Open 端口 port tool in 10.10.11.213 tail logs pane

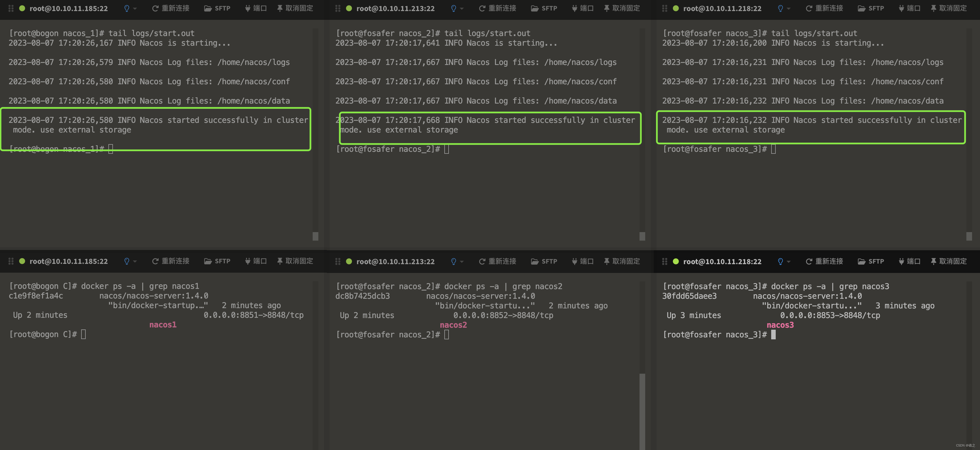point(582,8)
